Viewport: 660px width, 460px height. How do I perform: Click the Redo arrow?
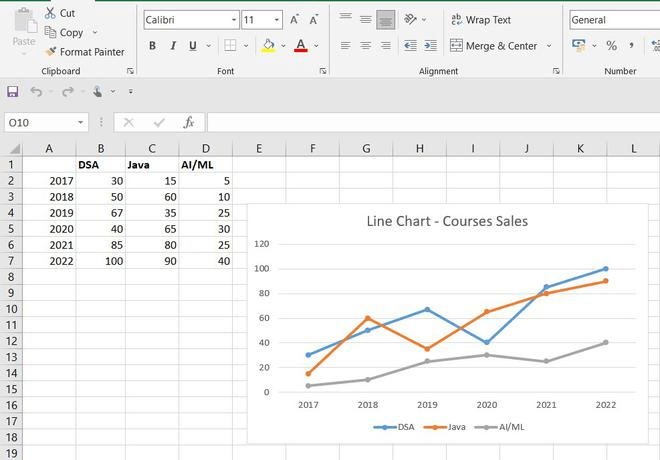click(68, 91)
